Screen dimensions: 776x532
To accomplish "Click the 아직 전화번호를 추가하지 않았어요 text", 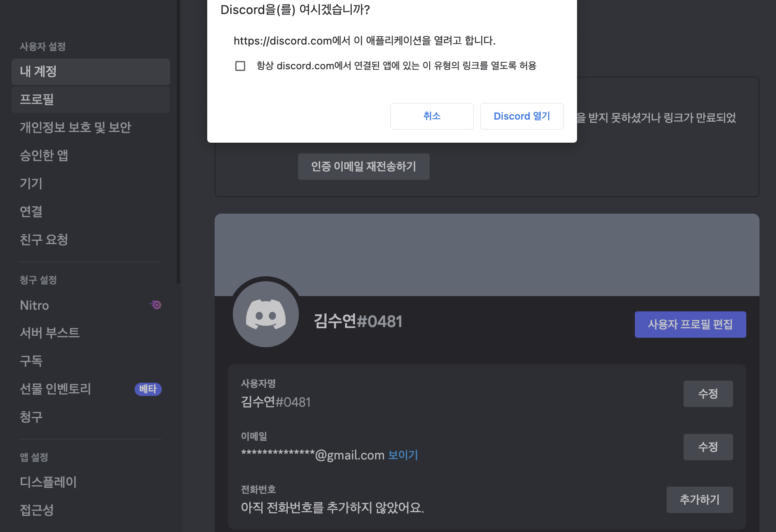I will click(332, 507).
